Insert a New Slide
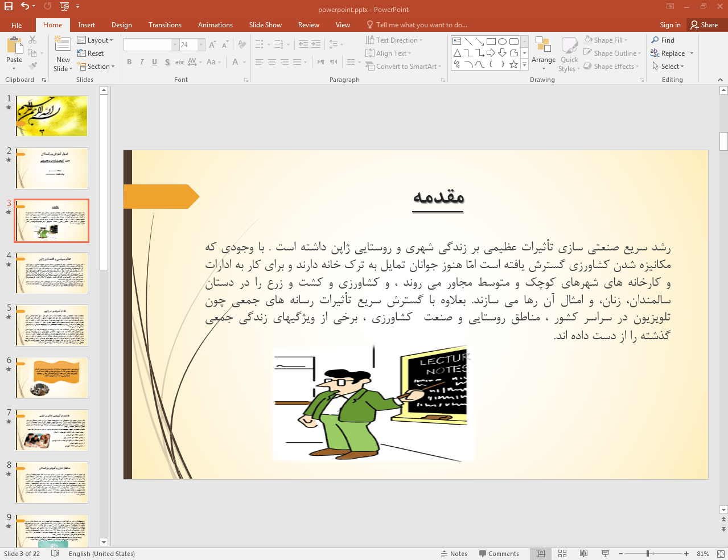This screenshot has width=728, height=560. [63, 44]
